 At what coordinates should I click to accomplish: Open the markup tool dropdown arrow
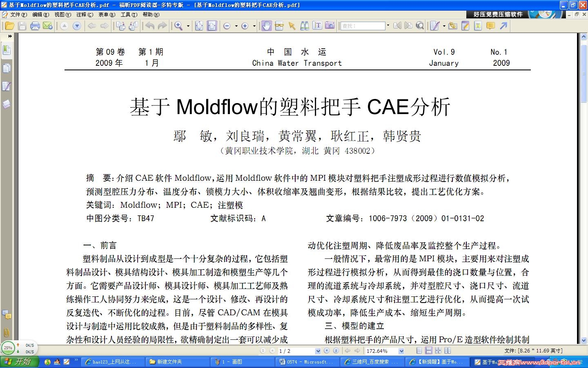444,26
